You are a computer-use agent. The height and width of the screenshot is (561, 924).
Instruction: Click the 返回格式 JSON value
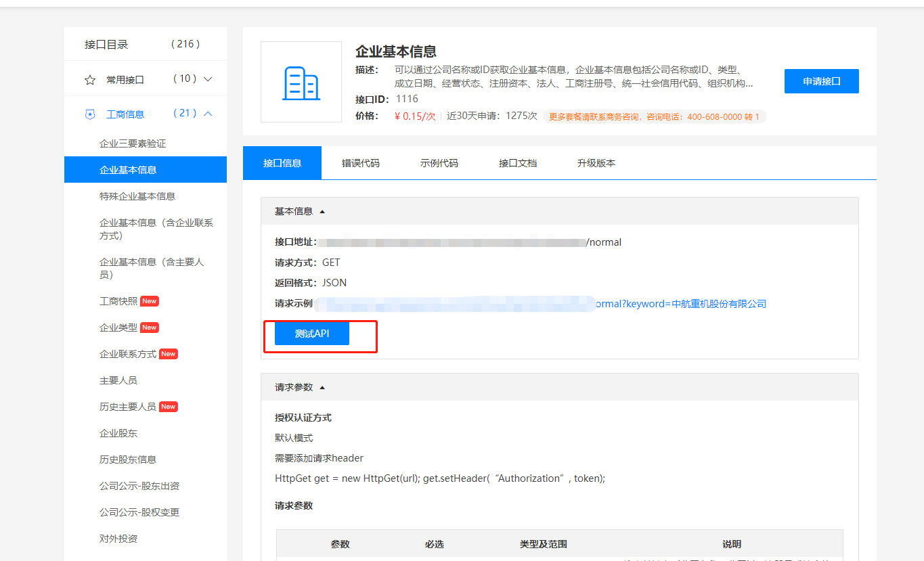pos(334,283)
